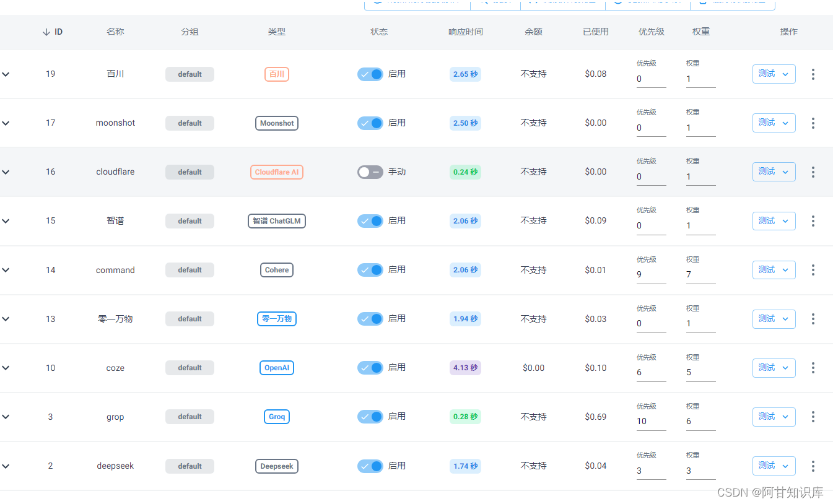Viewport: 833px width, 504px height.
Task: Open the three-dot menu for cloudflare row
Action: (x=813, y=172)
